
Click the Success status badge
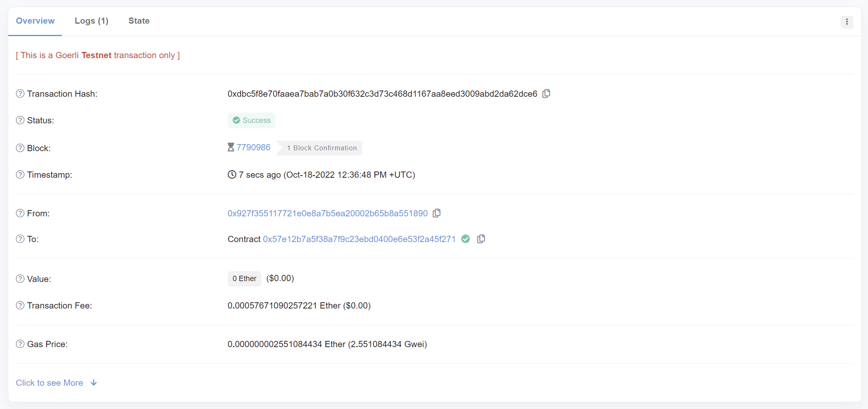coord(251,120)
